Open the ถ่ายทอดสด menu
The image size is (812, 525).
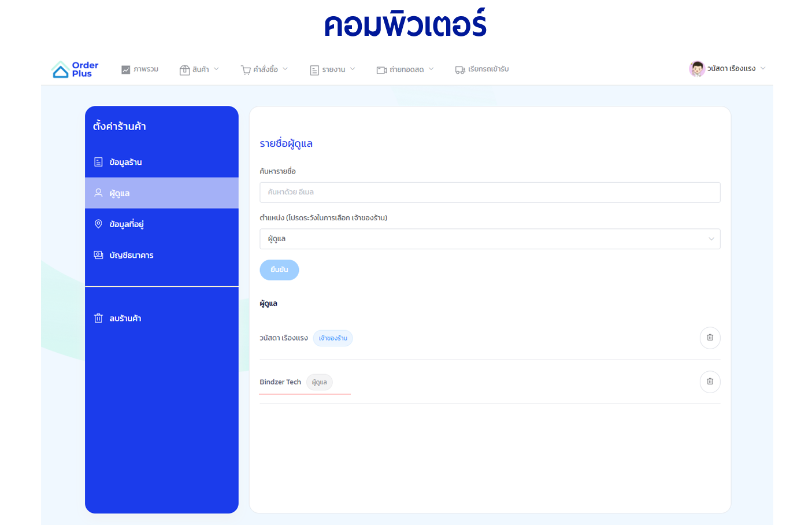coord(405,69)
